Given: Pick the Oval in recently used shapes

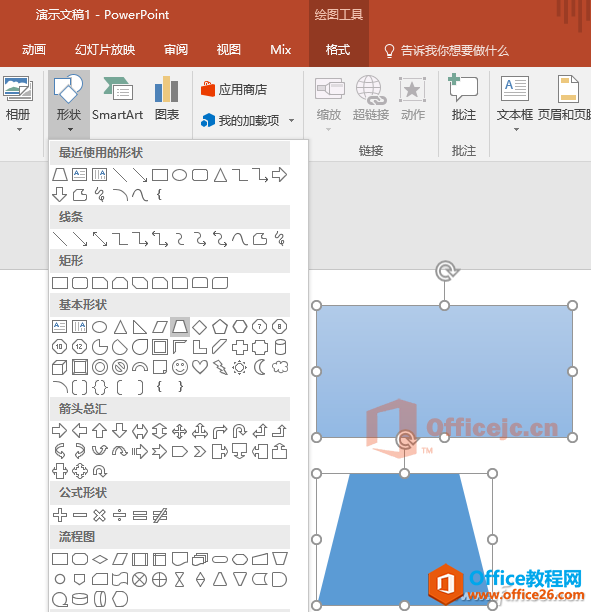Looking at the screenshot, I should (x=180, y=175).
